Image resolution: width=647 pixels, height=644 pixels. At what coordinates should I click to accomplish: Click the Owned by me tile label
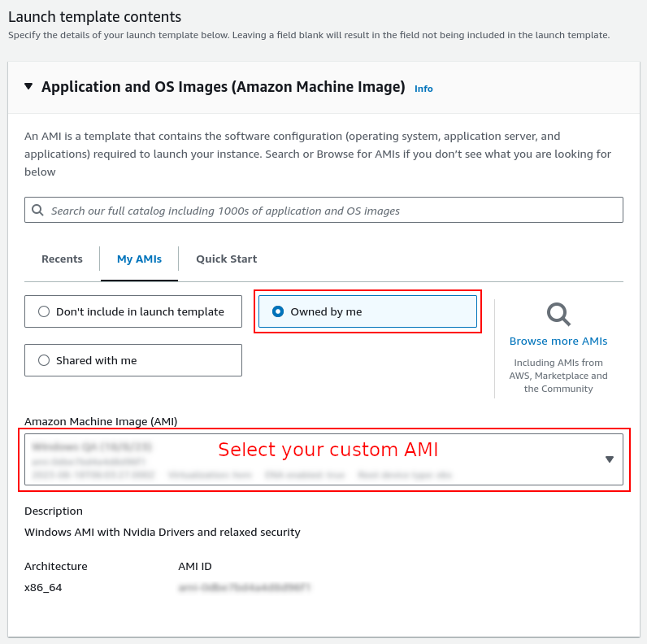pyautogui.click(x=326, y=311)
